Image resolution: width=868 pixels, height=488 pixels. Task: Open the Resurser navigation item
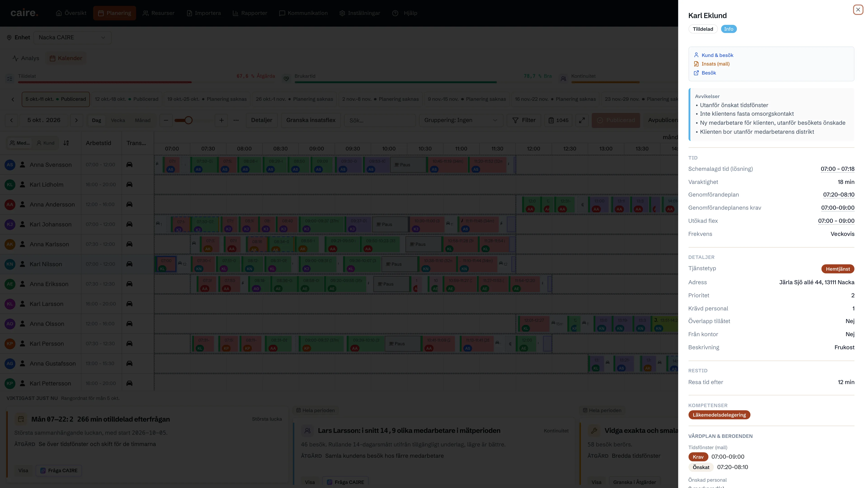tap(158, 13)
